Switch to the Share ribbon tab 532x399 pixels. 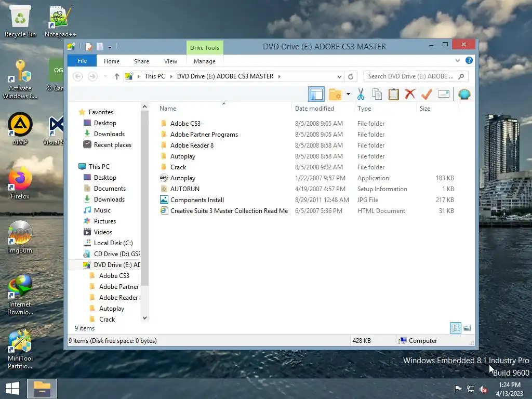(x=141, y=61)
